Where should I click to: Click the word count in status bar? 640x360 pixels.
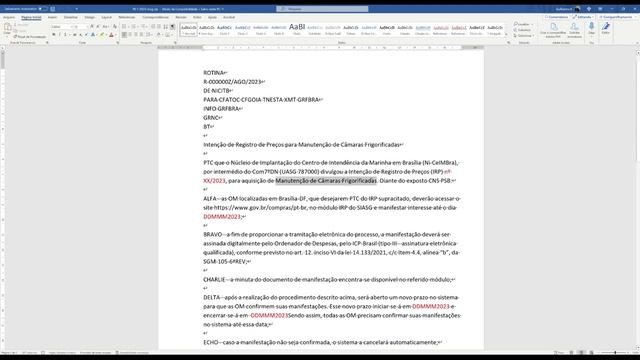coord(29,353)
